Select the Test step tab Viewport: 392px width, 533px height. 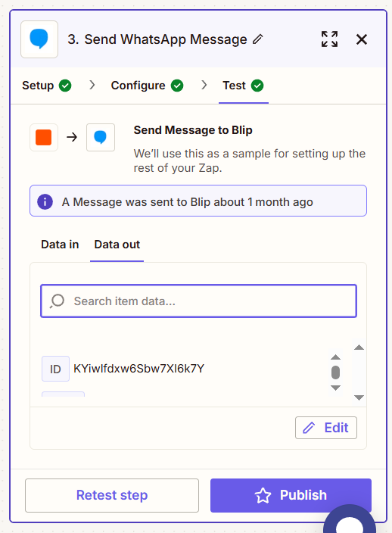pos(243,86)
